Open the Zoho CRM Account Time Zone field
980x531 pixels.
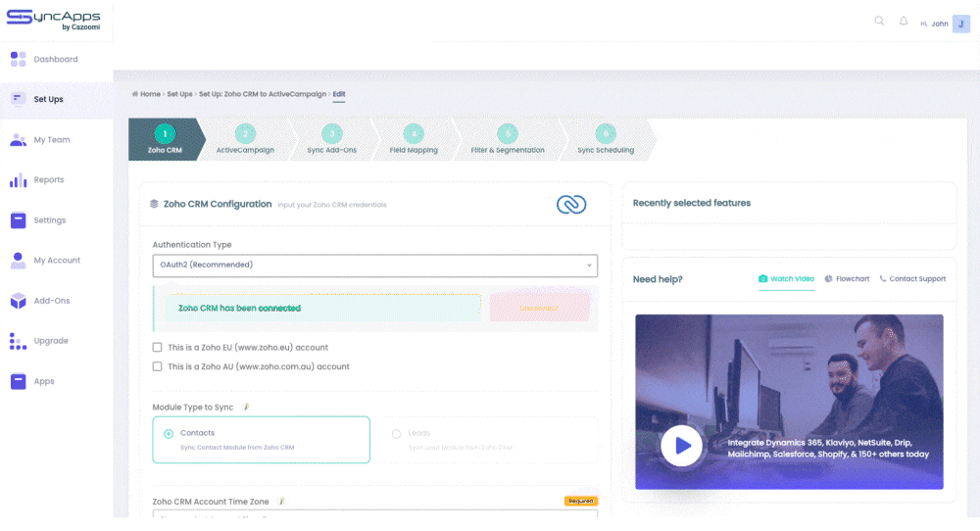(x=375, y=514)
